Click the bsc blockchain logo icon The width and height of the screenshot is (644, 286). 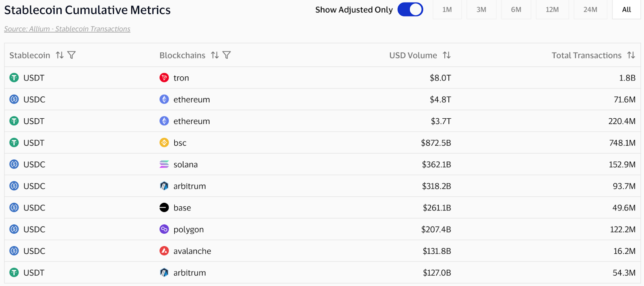coord(164,143)
